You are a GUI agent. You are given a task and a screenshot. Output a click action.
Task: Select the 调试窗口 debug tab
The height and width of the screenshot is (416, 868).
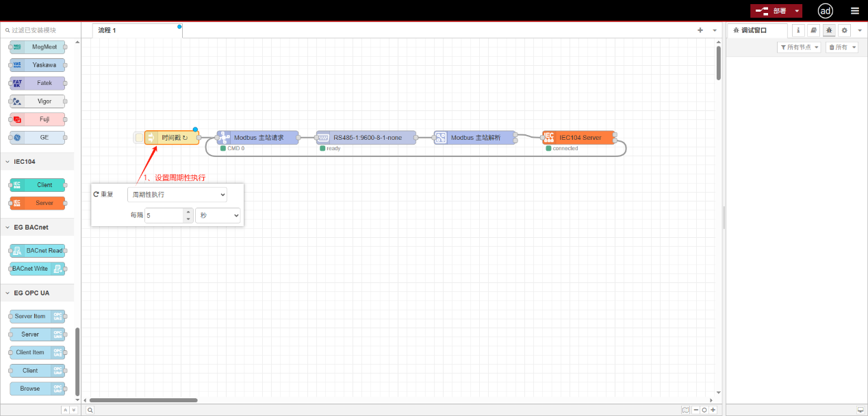click(x=754, y=30)
